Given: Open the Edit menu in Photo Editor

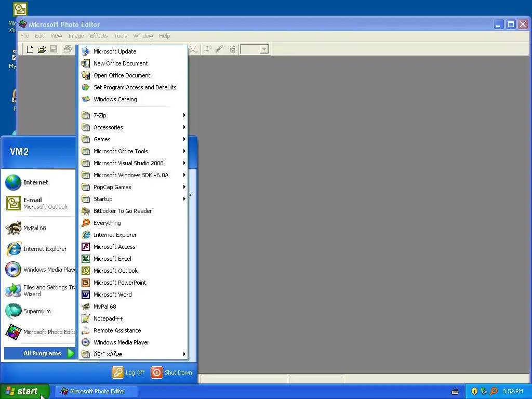Looking at the screenshot, I should coord(39,36).
